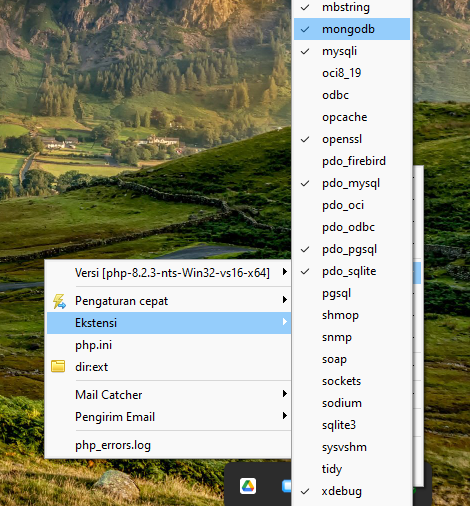Toggle off the pdo_pgsql extension

click(352, 249)
